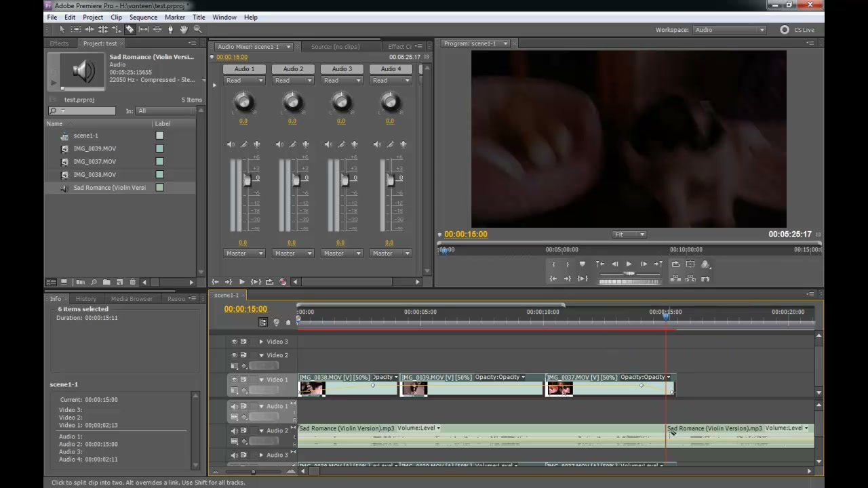Screen dimensions: 868x488
Task: Mute the Audio 3 track speaker
Action: click(234, 455)
